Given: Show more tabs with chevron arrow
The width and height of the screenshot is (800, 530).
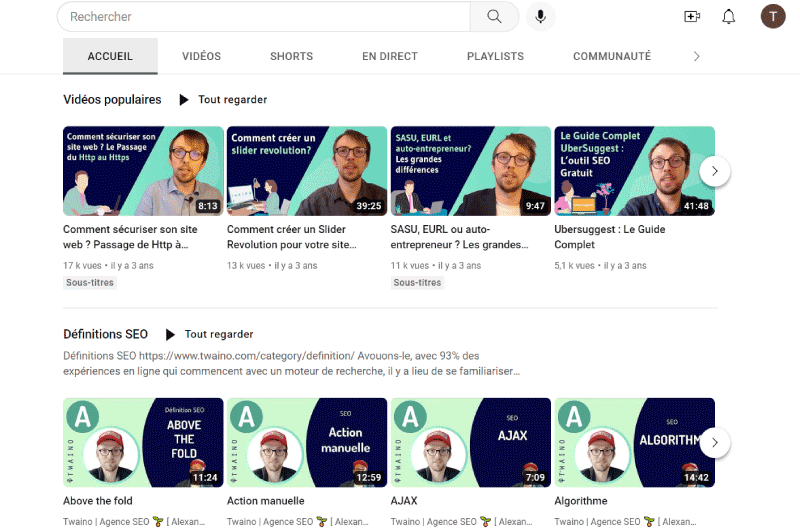Looking at the screenshot, I should 696,56.
